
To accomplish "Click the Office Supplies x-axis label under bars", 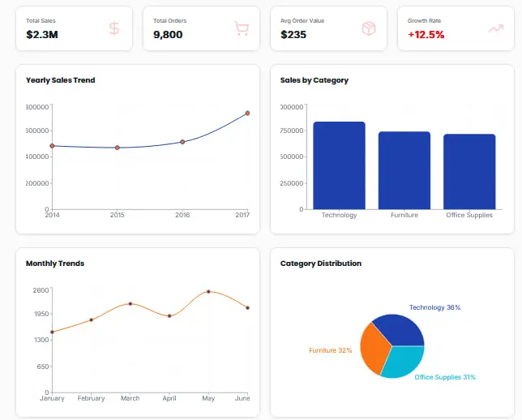I will coord(469,215).
